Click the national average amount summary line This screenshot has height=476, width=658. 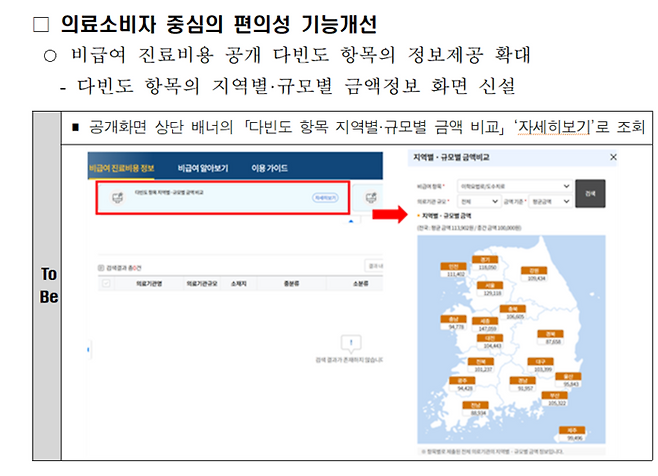(469, 228)
